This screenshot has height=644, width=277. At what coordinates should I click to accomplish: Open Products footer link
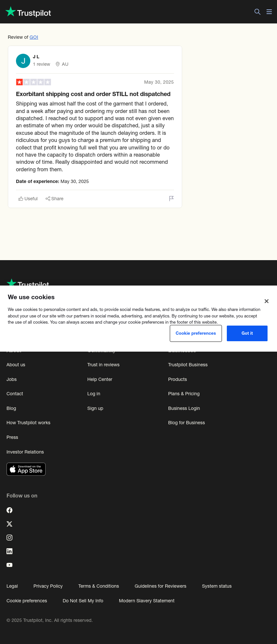click(x=177, y=379)
